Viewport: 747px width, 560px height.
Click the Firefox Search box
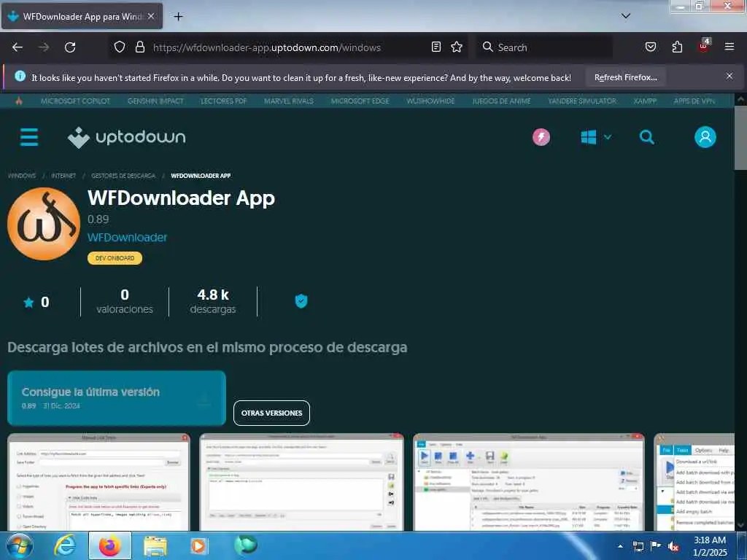[x=544, y=47]
